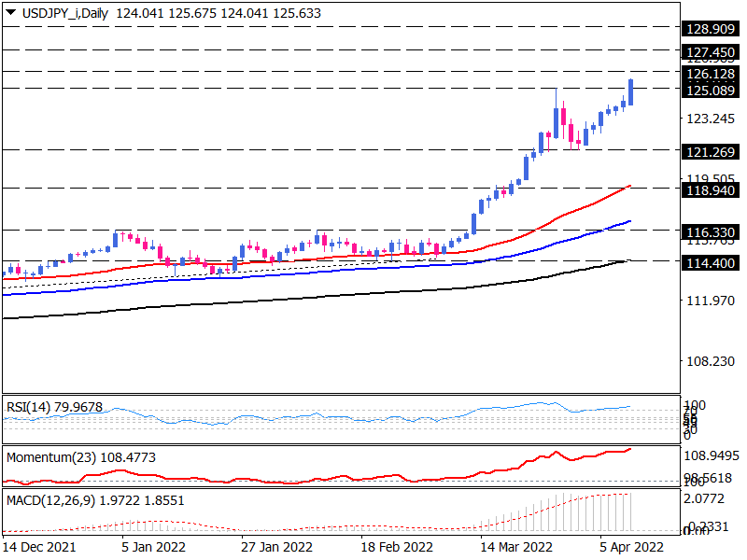Select the latest tall blue candlestick
The image size is (747, 560).
631,91
